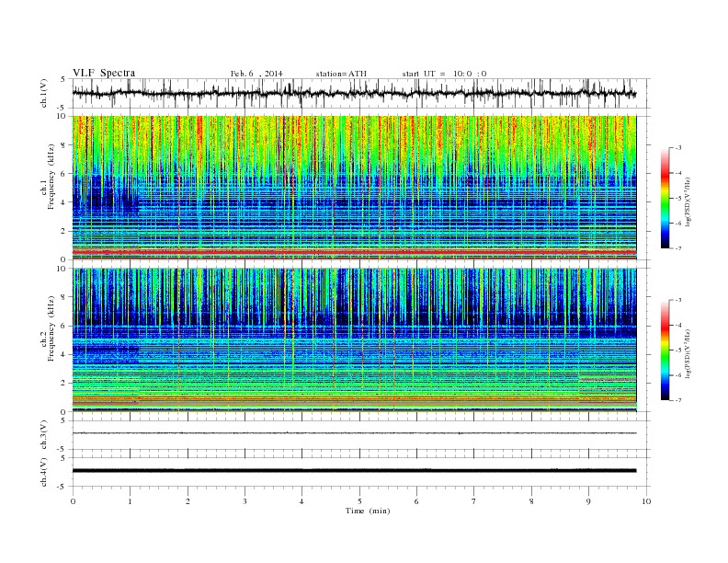The image size is (728, 563).
Task: Click the ch.1 color bar "-7" label
Action: coord(678,248)
